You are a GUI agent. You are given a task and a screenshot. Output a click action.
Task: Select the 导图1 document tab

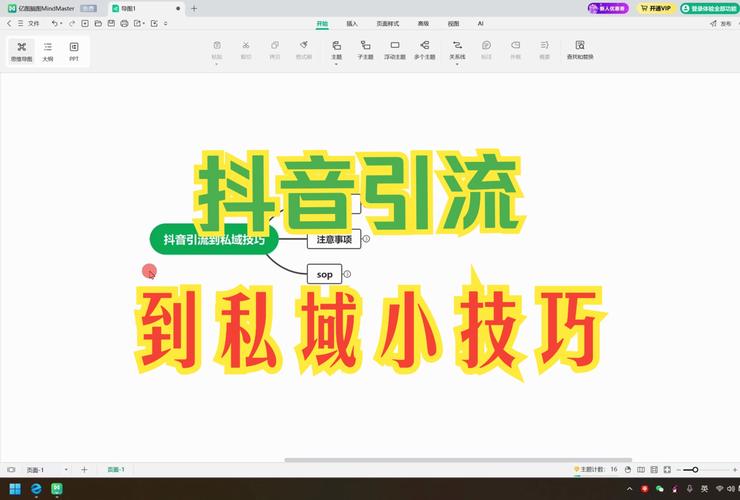146,8
